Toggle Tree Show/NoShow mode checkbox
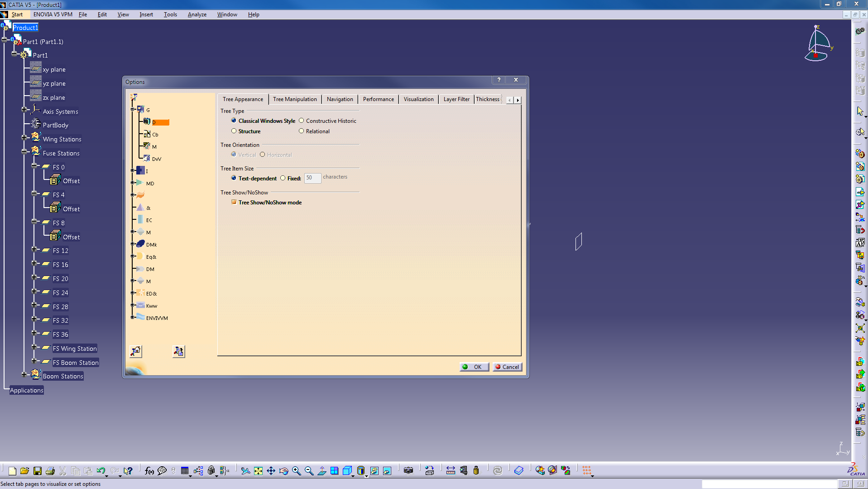 pyautogui.click(x=234, y=202)
